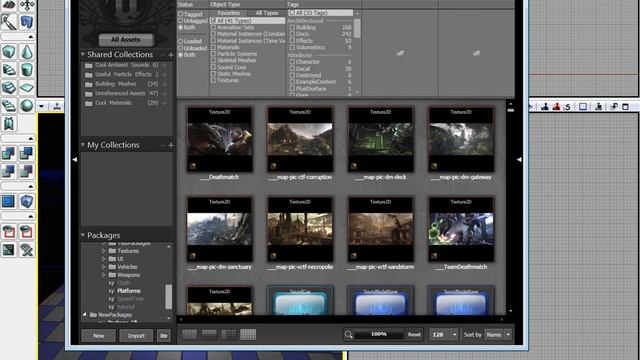
Task: Select the Tagged status radio button
Action: point(180,14)
